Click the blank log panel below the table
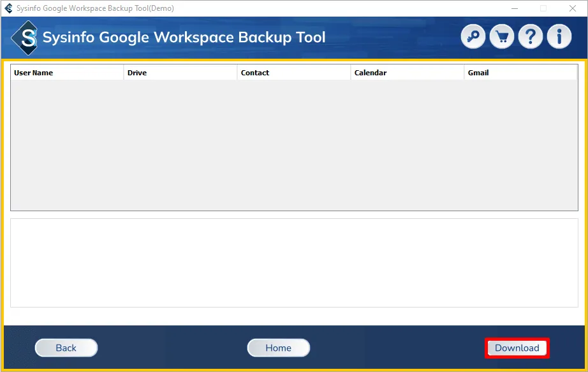The width and height of the screenshot is (588, 372). tap(294, 263)
